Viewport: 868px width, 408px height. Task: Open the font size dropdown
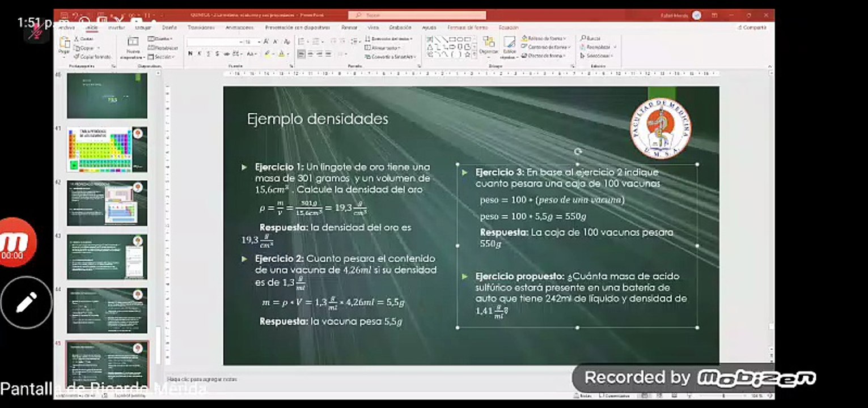point(259,42)
